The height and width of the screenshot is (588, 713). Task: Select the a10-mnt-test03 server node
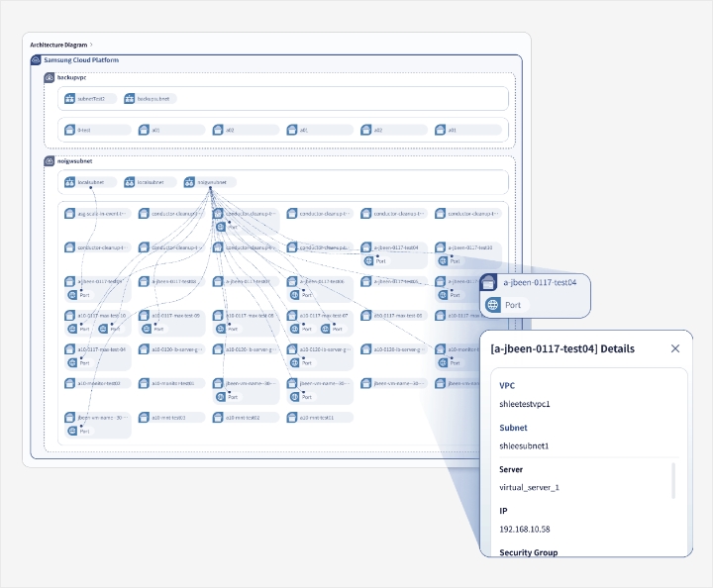tap(174, 418)
